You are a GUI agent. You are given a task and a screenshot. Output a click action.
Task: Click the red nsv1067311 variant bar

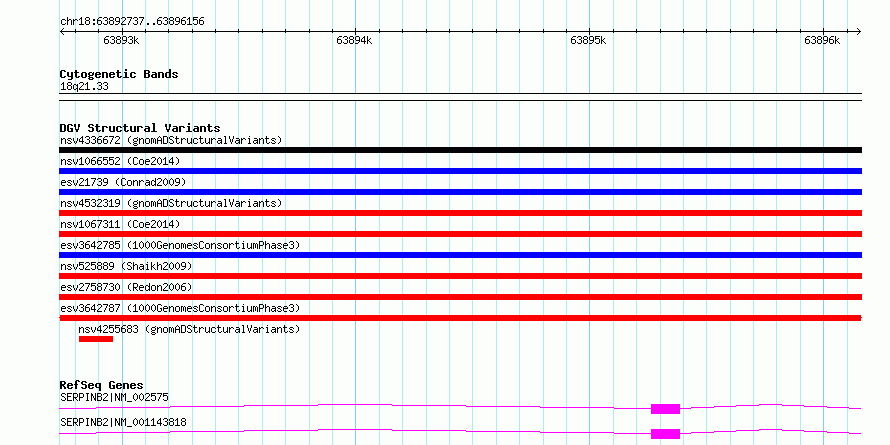click(x=460, y=234)
